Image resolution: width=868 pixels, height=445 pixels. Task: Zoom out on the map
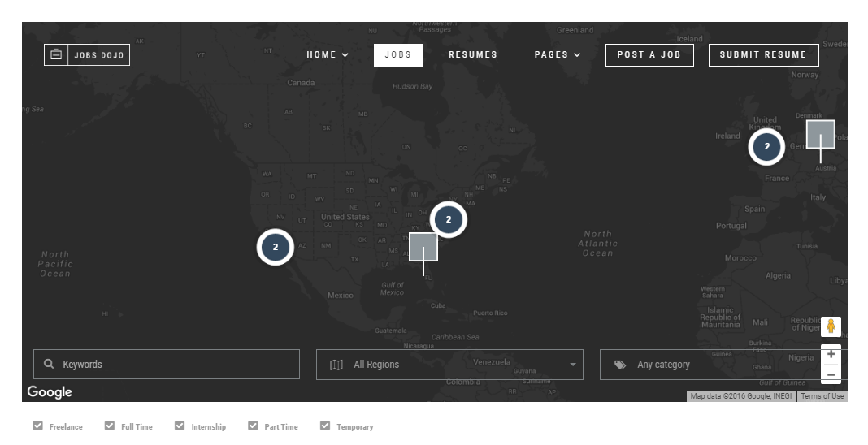click(x=831, y=374)
